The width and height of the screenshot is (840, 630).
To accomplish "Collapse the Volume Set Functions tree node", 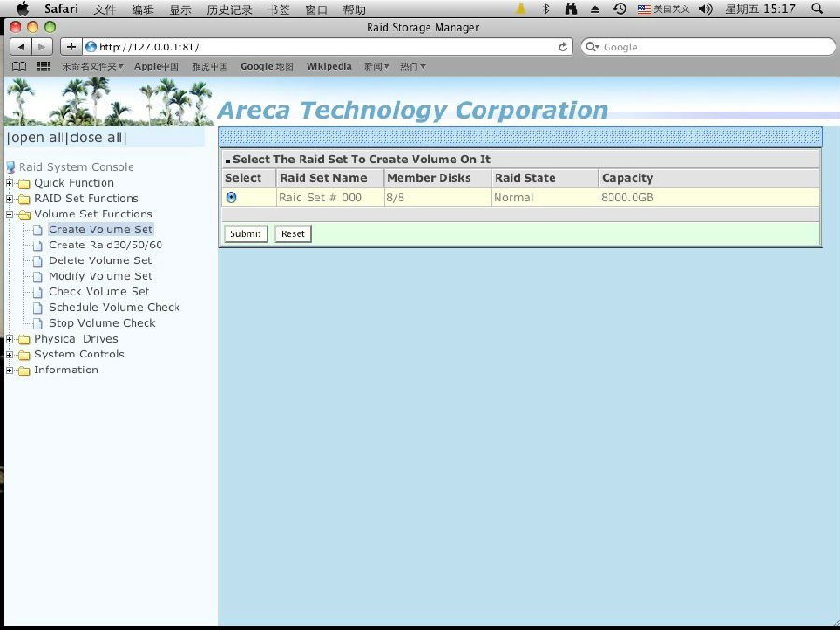I will point(9,215).
